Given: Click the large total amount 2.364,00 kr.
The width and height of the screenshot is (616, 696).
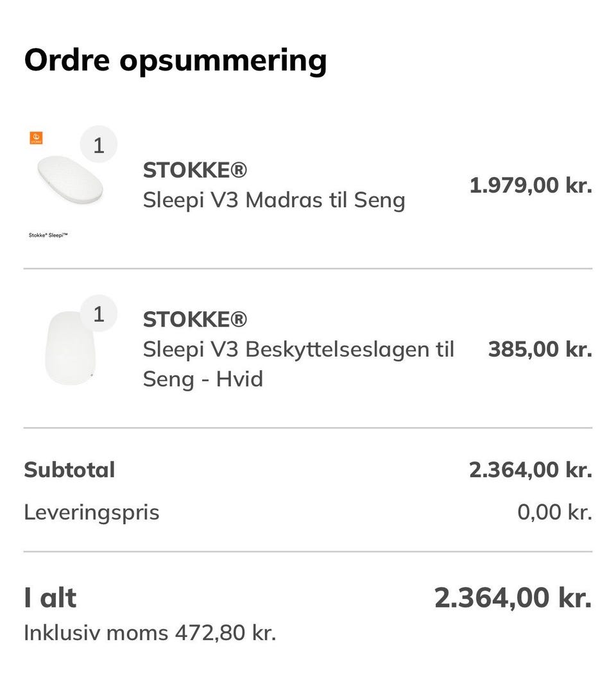Looking at the screenshot, I should (513, 598).
